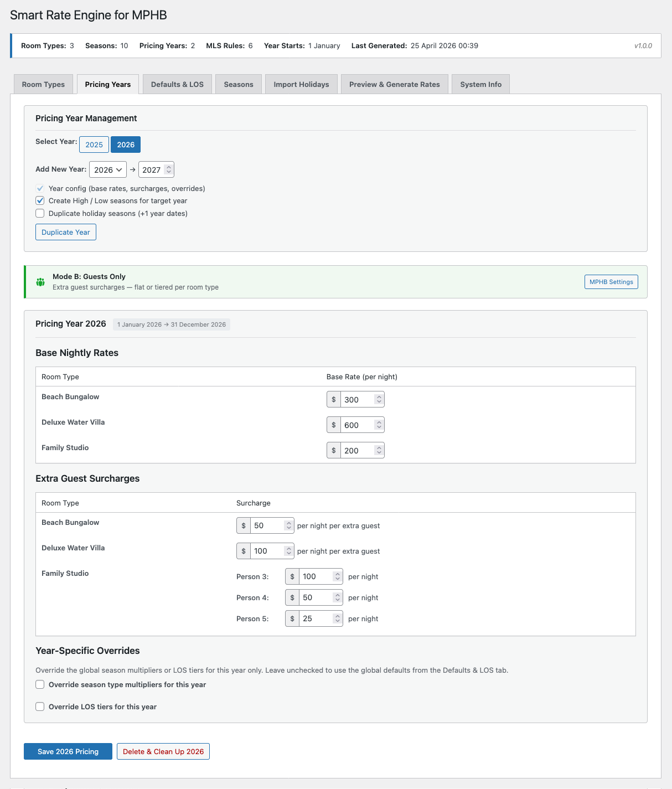Image resolution: width=672 pixels, height=789 pixels.
Task: Switch to the System Info tab
Action: click(481, 84)
